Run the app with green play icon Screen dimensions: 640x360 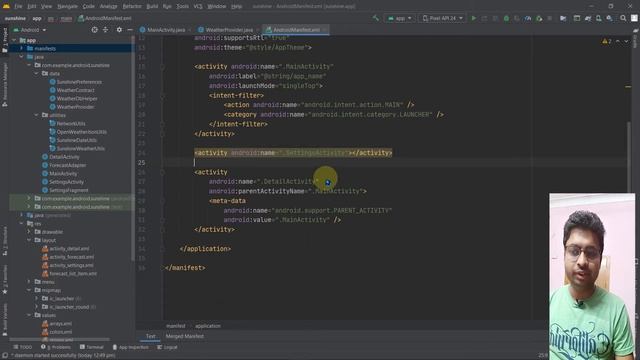point(473,18)
